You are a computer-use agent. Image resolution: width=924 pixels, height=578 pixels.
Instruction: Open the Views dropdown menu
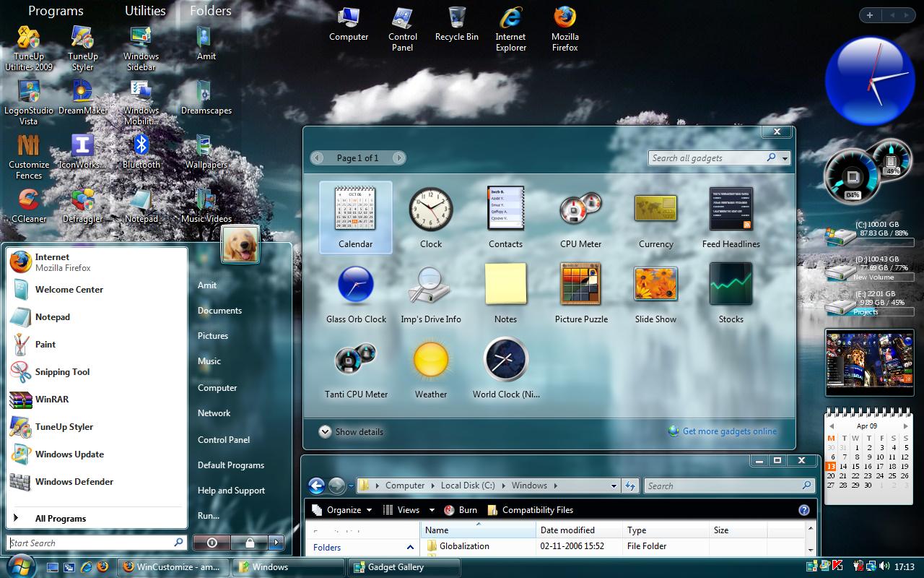[401, 510]
